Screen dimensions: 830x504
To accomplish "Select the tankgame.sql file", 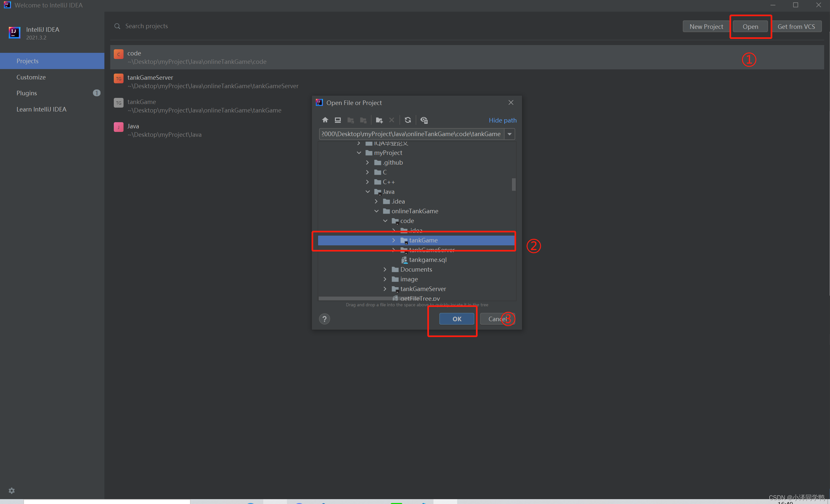I will (x=427, y=260).
